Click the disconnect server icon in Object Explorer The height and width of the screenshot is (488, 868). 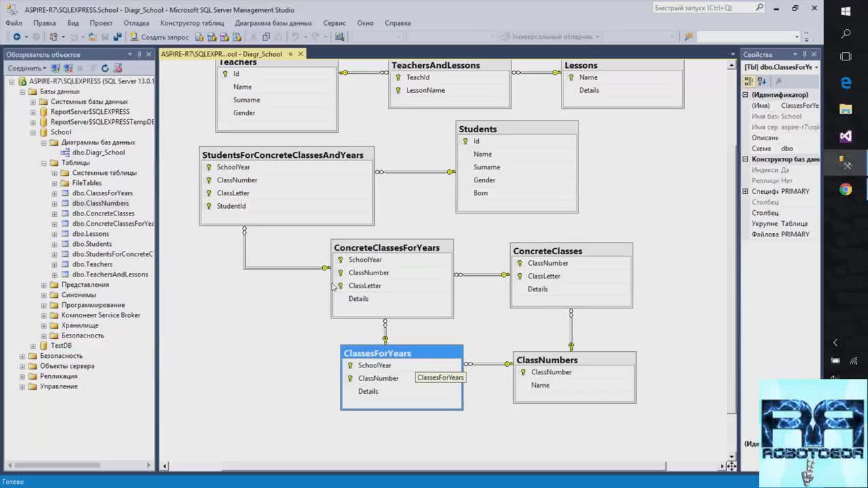[x=68, y=68]
